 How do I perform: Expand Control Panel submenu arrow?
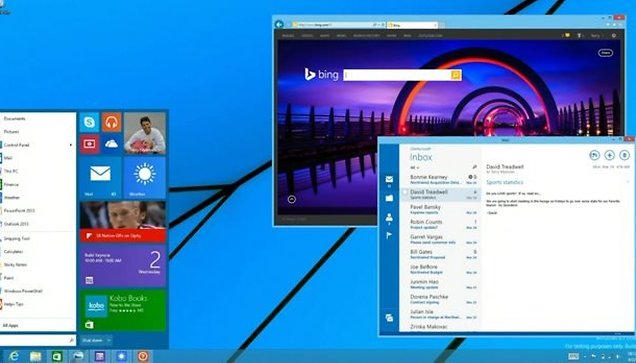pos(71,145)
